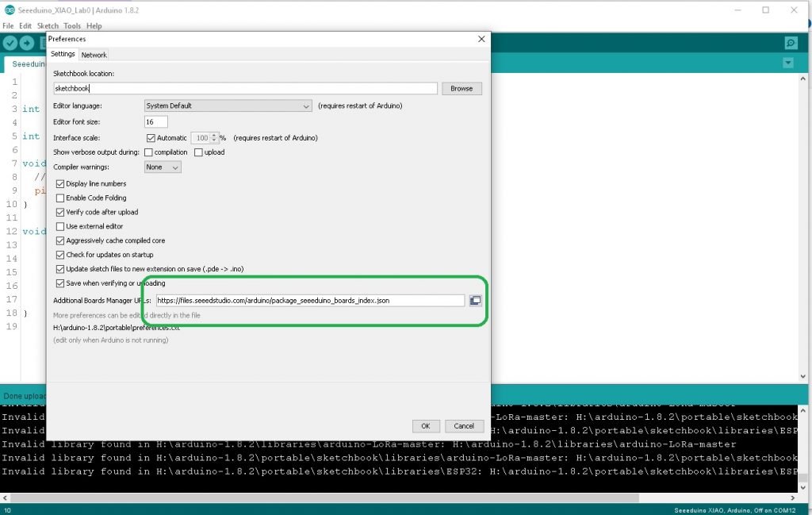The image size is (812, 515).
Task: Toggle Update sketch files to new extension
Action: click(60, 270)
